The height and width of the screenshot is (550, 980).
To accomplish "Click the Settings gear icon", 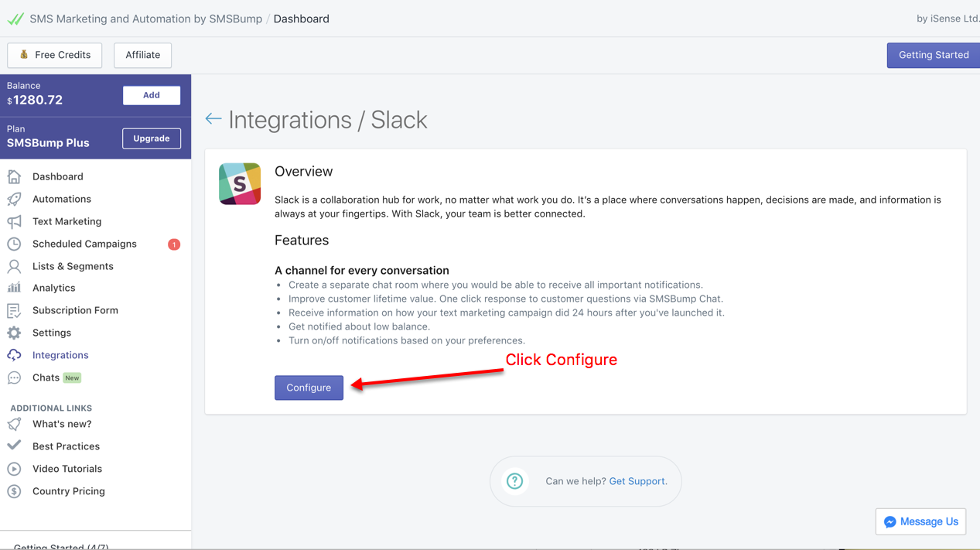I will pos(14,333).
